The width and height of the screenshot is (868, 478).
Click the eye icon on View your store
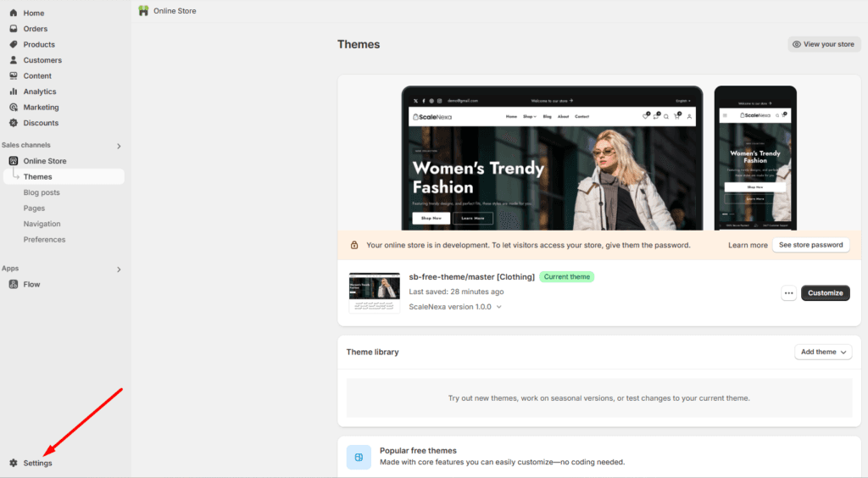[797, 44]
